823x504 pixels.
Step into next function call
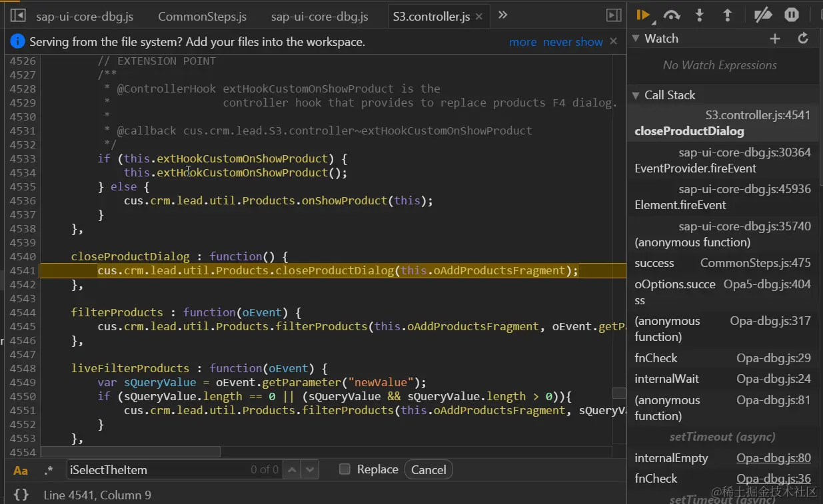(x=700, y=15)
